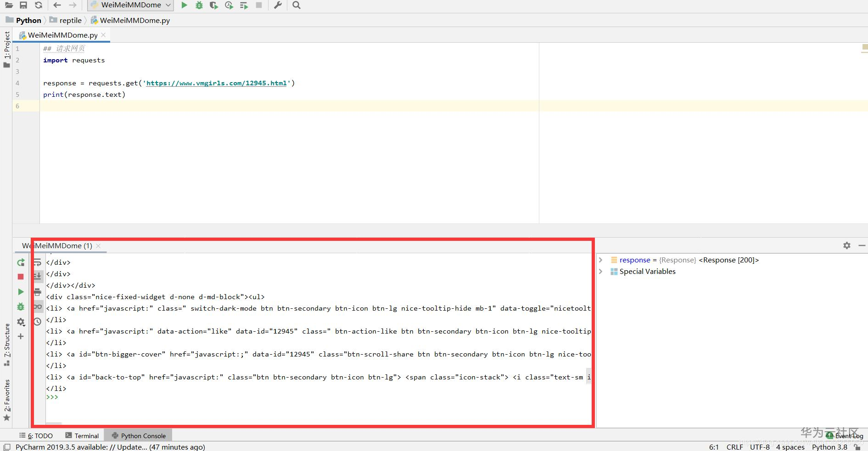Change the CRLF line separator
Image resolution: width=868 pixels, height=451 pixels.
(734, 447)
